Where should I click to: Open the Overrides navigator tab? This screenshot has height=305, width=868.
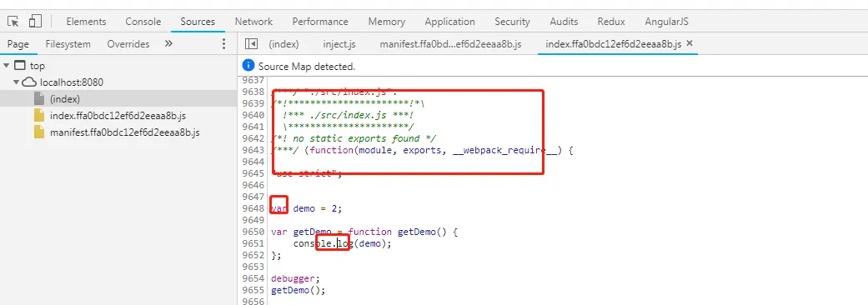128,43
